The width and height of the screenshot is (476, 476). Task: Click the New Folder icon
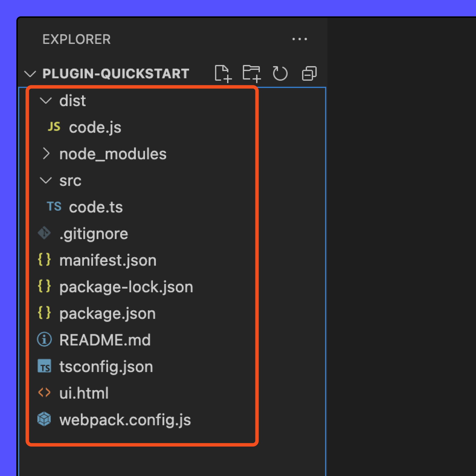coord(251,74)
